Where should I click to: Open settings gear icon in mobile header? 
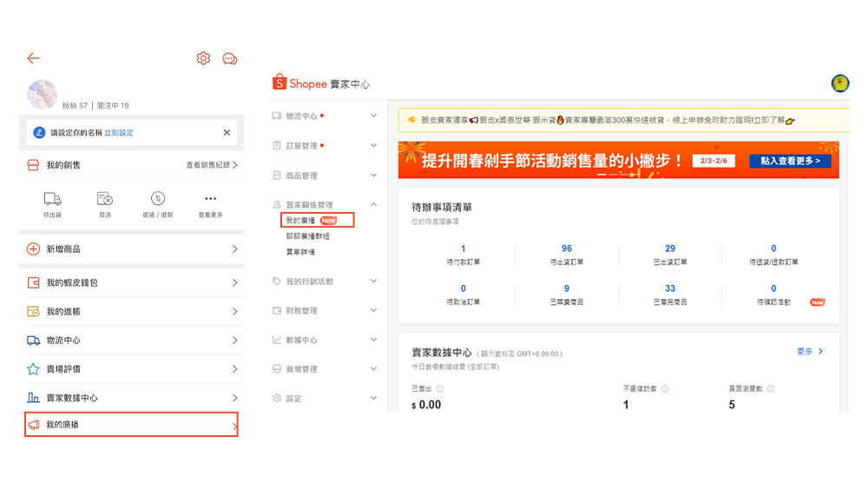[x=203, y=58]
